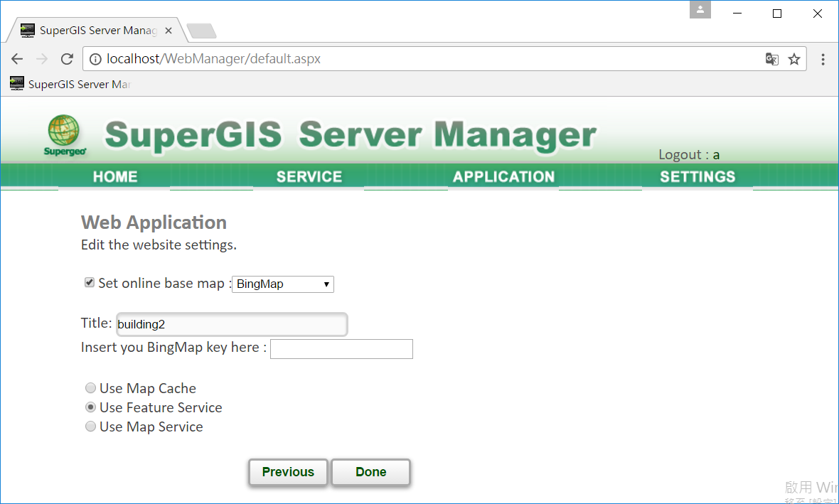Uncheck Set online base map checkbox
The height and width of the screenshot is (504, 839).
90,282
